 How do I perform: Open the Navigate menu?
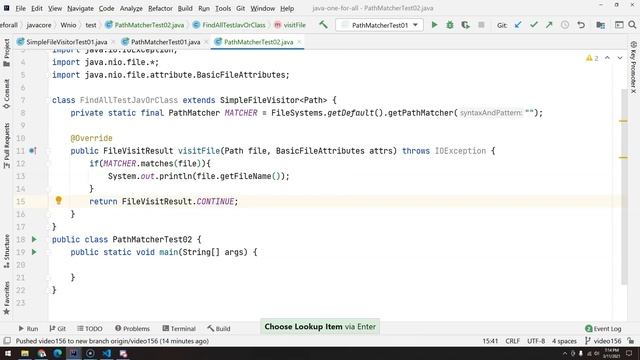click(80, 8)
